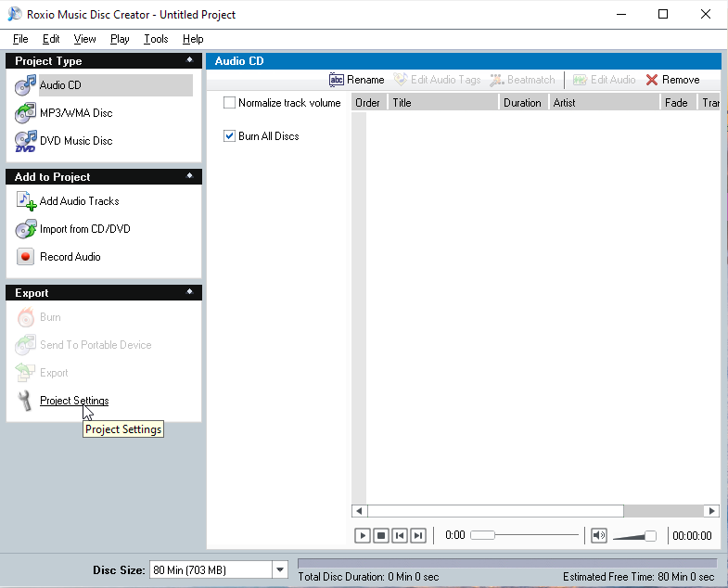Start Record Audio

58,257
